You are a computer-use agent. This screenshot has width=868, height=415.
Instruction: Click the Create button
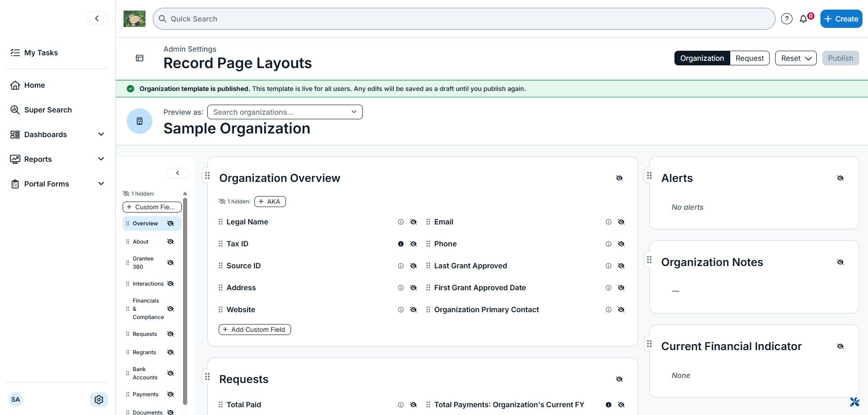point(841,19)
